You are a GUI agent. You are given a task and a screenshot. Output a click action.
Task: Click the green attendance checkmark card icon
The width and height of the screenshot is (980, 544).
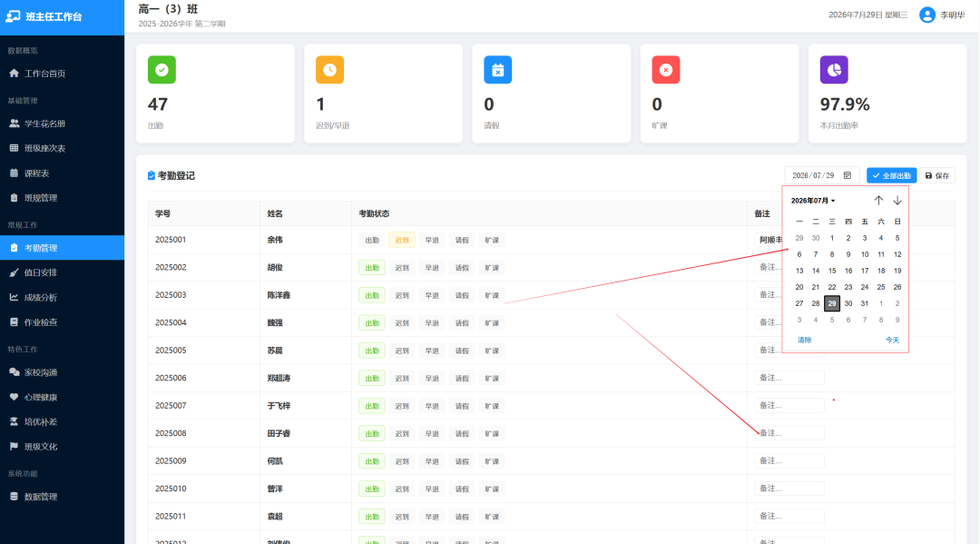tap(162, 70)
